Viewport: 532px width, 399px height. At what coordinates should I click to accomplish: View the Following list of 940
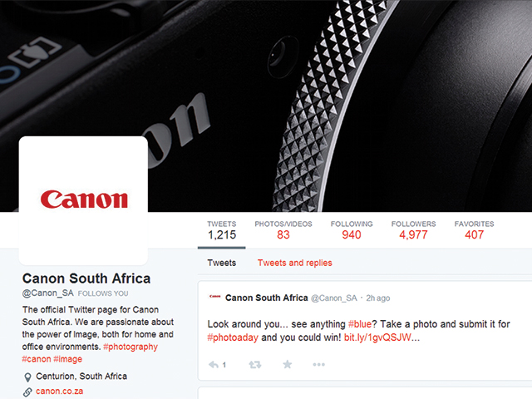coord(352,230)
